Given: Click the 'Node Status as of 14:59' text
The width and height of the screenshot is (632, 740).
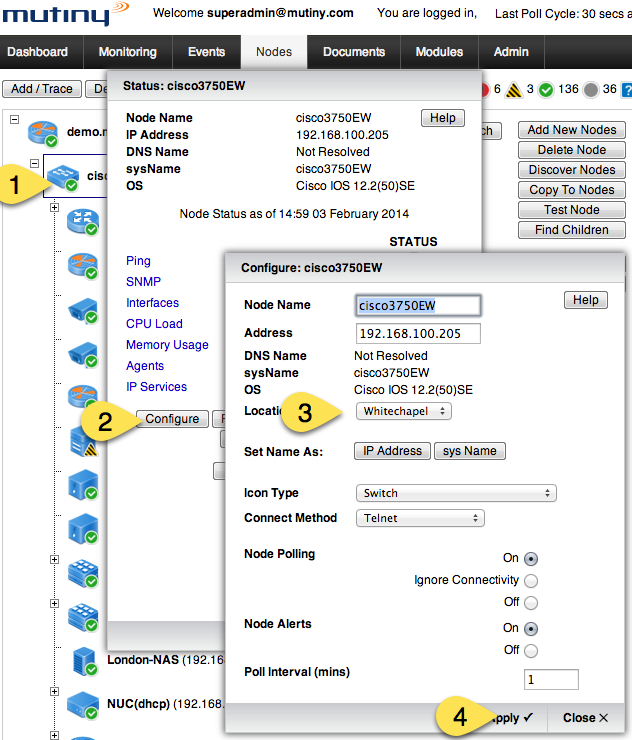Looking at the screenshot, I should (x=294, y=214).
